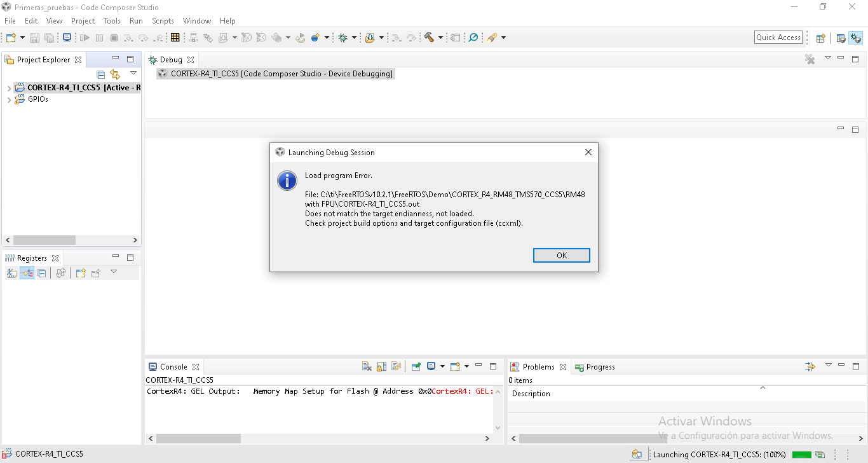Viewport: 868px width, 463px height.
Task: Expand the CORTEX-R4_TI_CCS5 project node
Action: tap(9, 88)
